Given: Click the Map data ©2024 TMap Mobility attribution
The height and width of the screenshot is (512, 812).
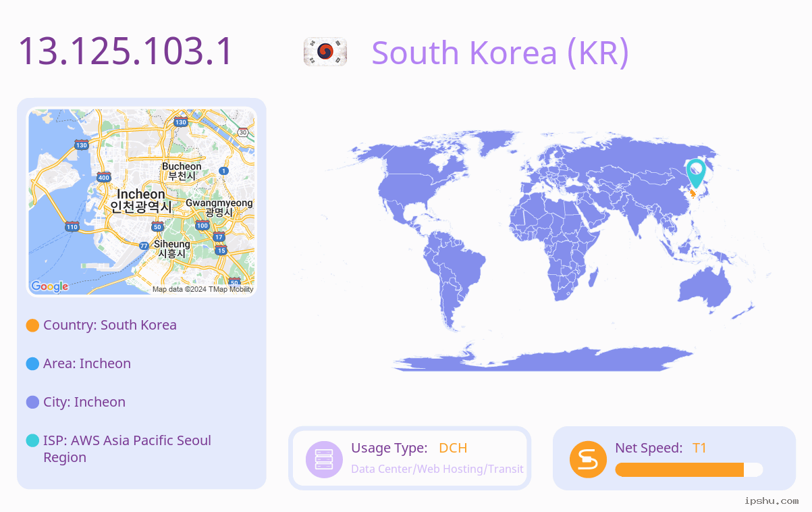Looking at the screenshot, I should [202, 289].
